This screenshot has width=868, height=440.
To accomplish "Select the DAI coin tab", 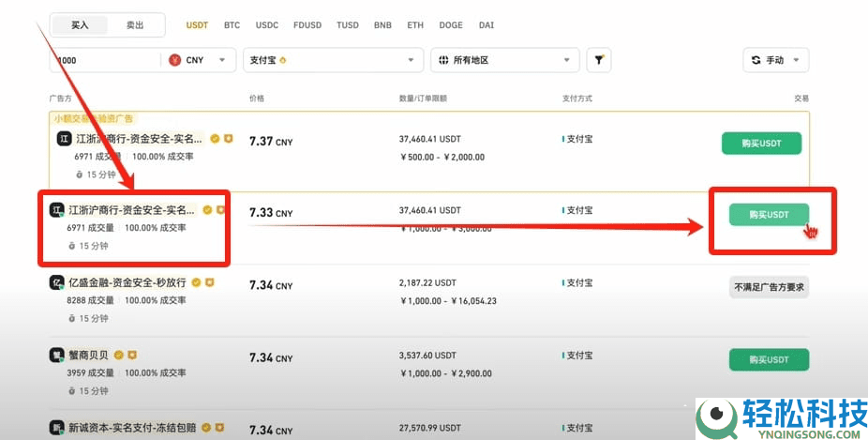I will click(x=486, y=25).
